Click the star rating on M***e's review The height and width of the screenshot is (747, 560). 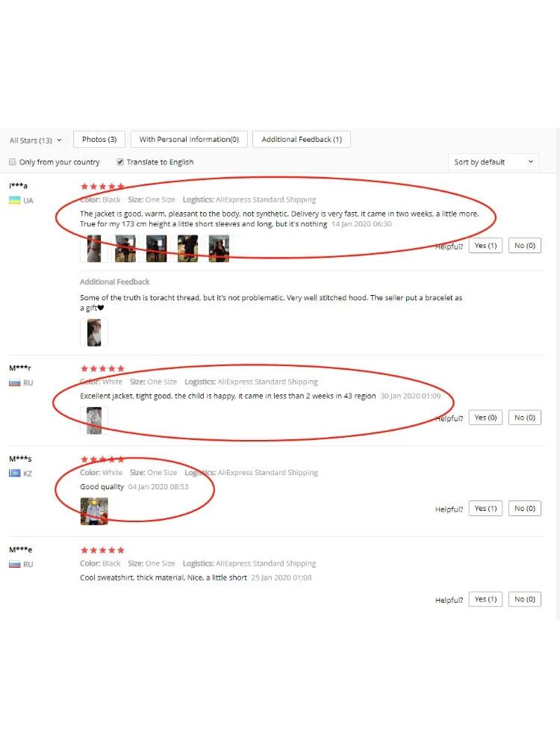click(102, 550)
